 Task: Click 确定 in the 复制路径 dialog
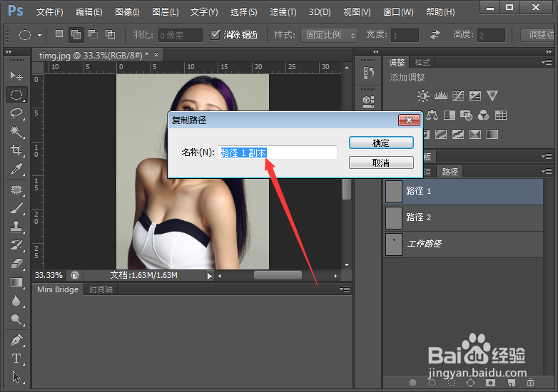click(x=381, y=143)
